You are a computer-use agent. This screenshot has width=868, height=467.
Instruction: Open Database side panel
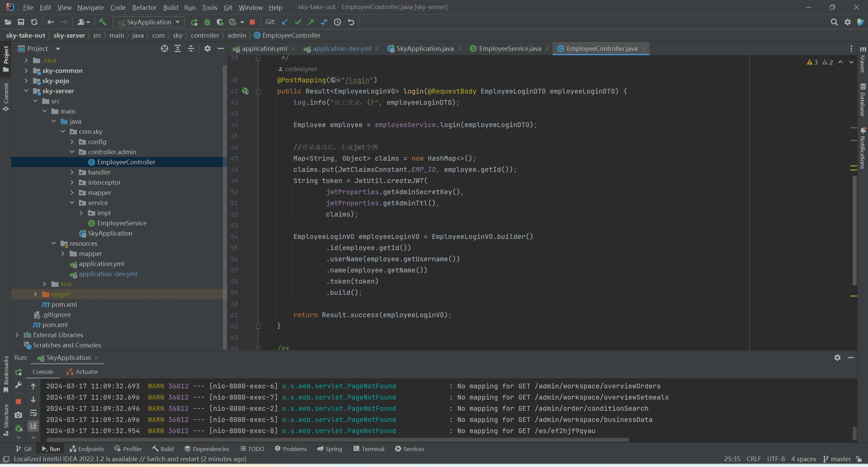(863, 100)
